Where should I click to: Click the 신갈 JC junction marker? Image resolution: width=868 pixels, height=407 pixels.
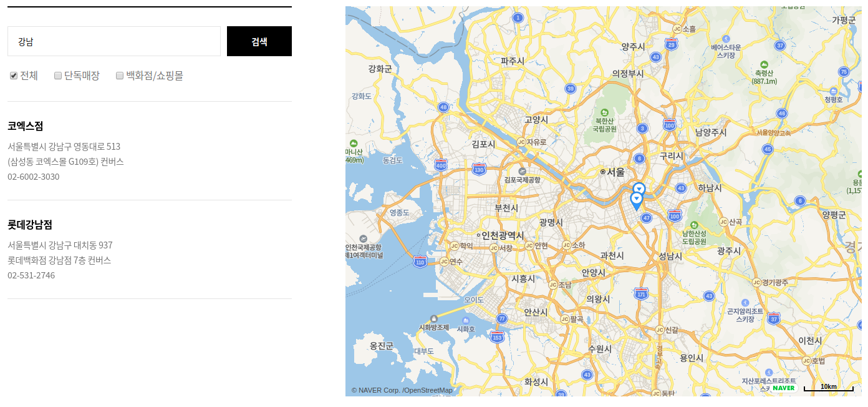coord(660,330)
